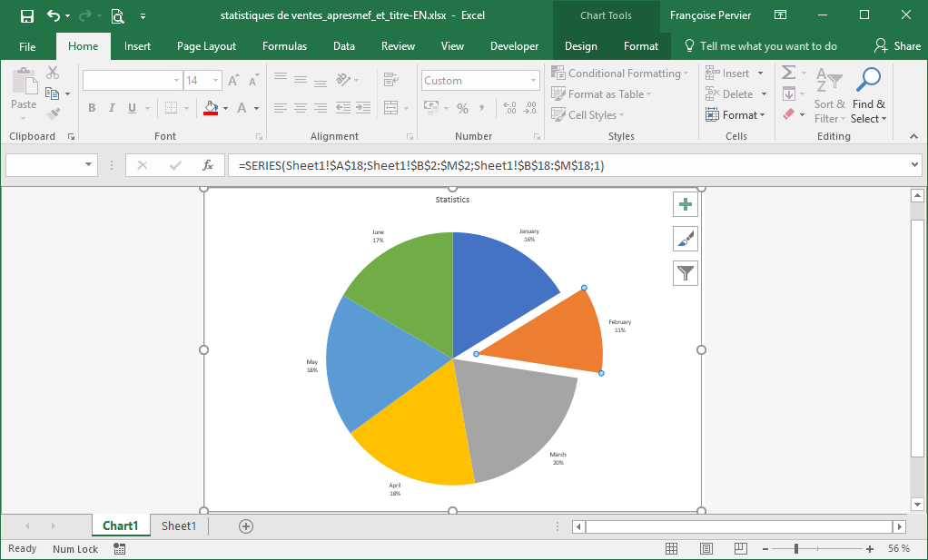
Task: Switch to Page Break Preview view
Action: click(x=740, y=549)
